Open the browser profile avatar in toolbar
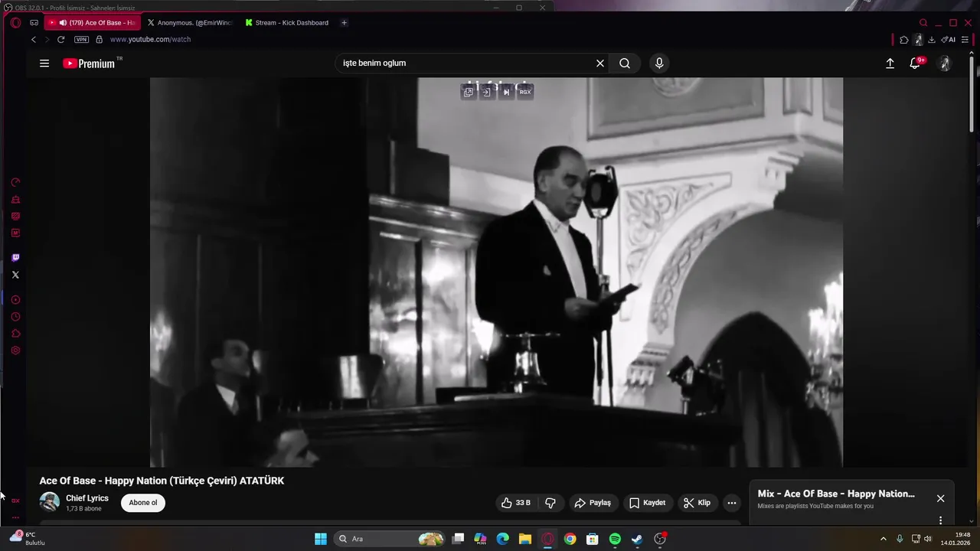Image resolution: width=980 pixels, height=551 pixels. (918, 40)
